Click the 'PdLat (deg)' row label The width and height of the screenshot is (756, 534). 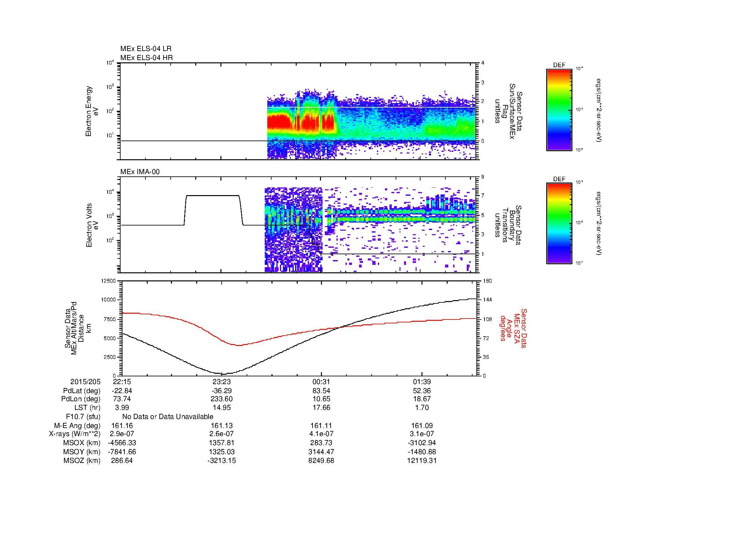[x=82, y=391]
